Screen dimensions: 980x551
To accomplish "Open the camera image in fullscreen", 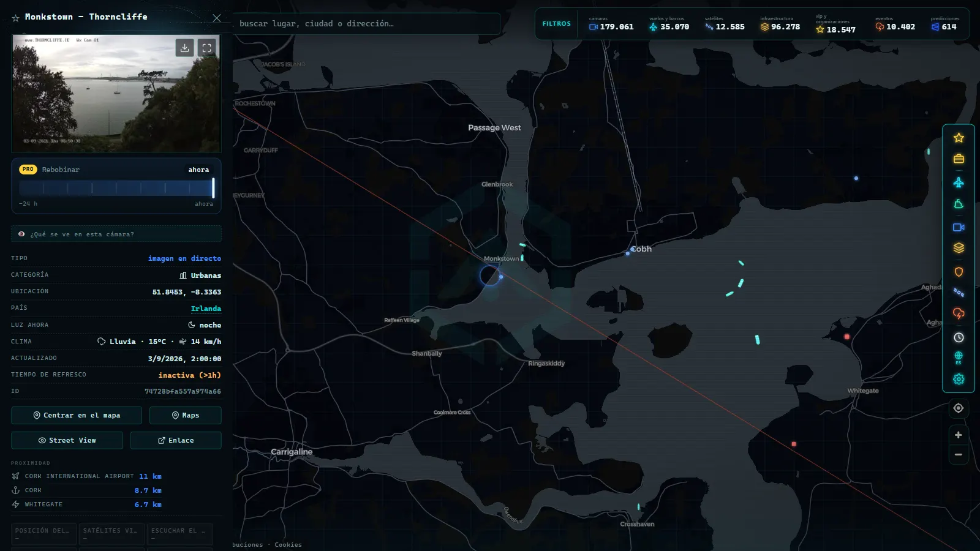I will pos(206,48).
